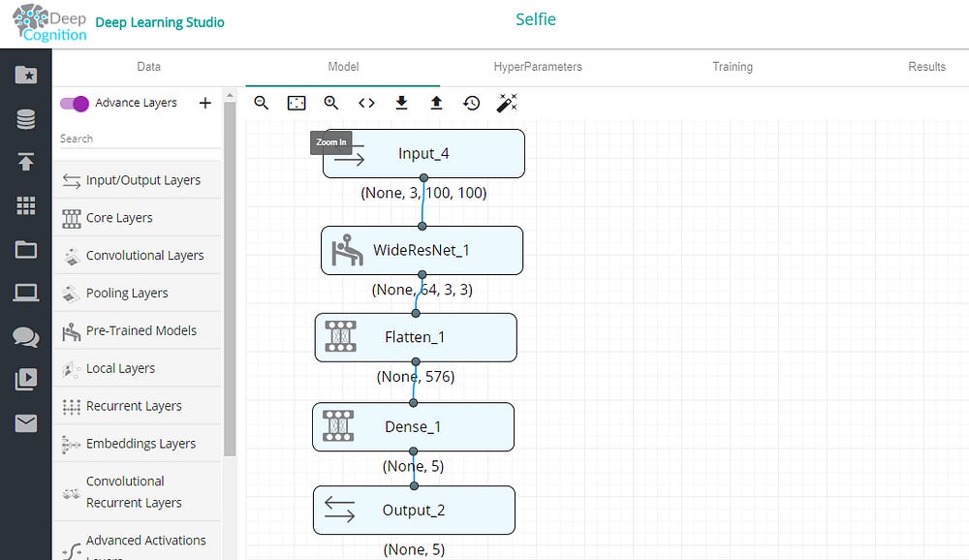Screen dimensions: 969x560
Task: Select the Input_4 node
Action: click(424, 153)
